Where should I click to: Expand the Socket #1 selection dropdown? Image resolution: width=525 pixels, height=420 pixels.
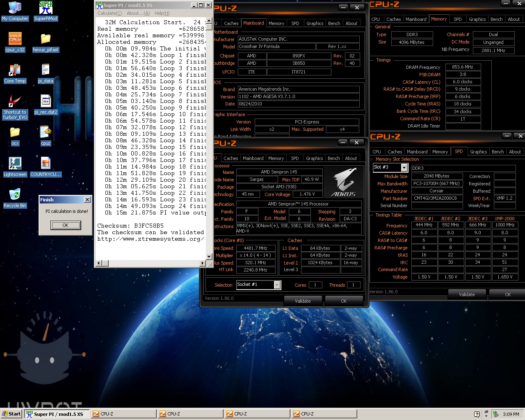(277, 285)
